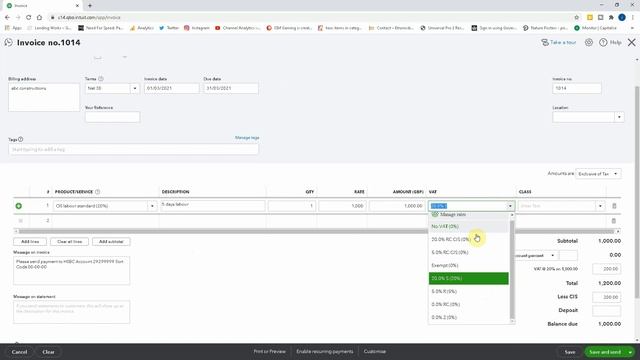Open the browser extensions puzzle icon
This screenshot has height=360, width=640.
coord(611,18)
